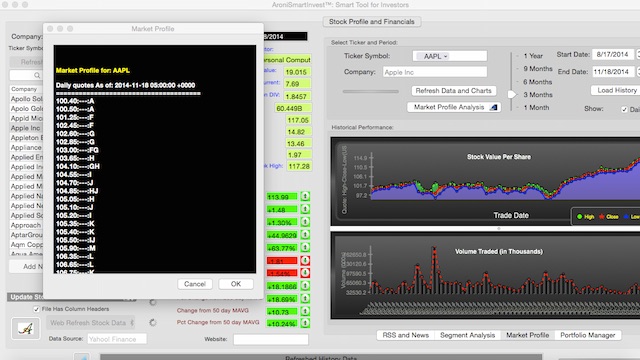Click the up-arrow icon beside +18.1866
The height and width of the screenshot is (360, 640).
tap(305, 286)
